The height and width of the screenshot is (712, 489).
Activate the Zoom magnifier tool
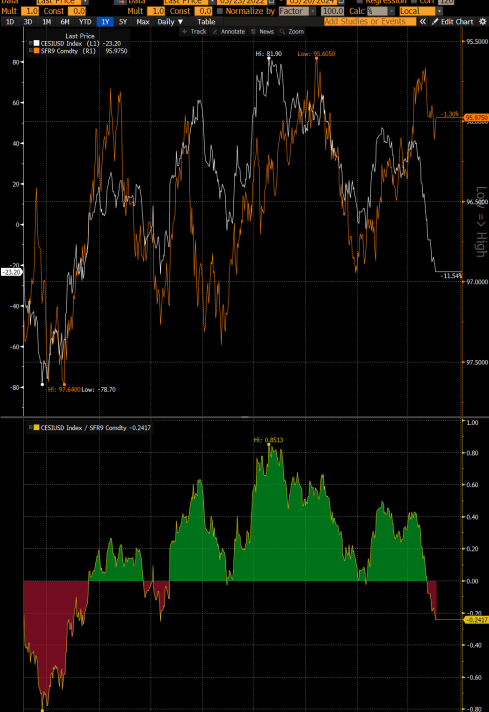pyautogui.click(x=292, y=31)
